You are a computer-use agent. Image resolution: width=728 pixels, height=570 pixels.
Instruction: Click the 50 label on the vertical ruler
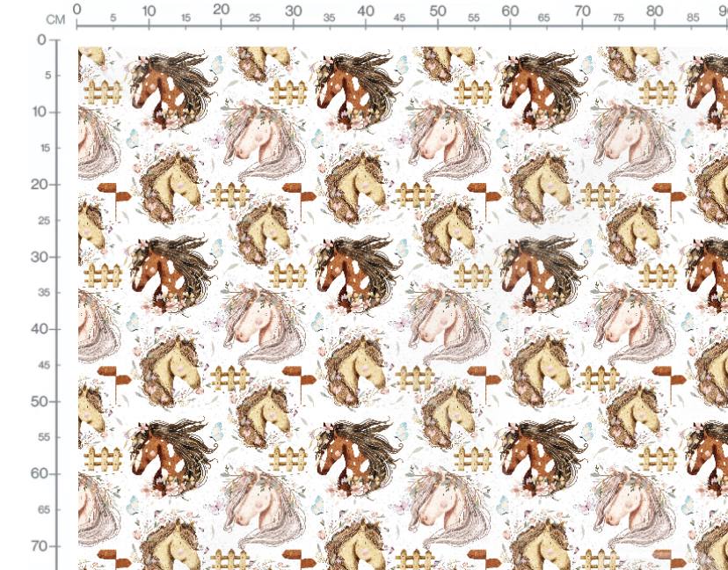coord(39,401)
